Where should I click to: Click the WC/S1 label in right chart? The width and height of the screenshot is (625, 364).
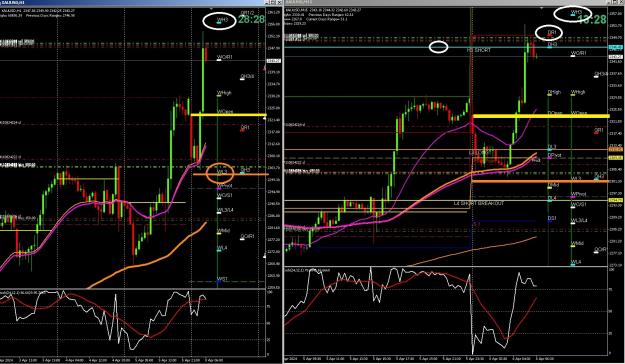pos(578,205)
